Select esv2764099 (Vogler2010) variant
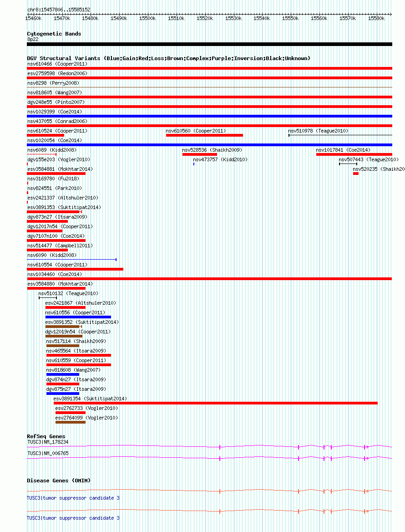Screen dimensions: 405x532 [86, 418]
